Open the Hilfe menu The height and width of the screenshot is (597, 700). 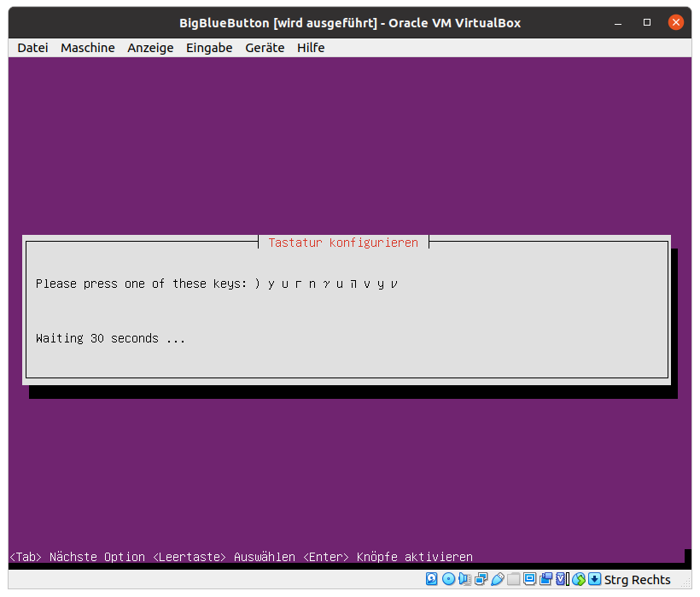311,48
